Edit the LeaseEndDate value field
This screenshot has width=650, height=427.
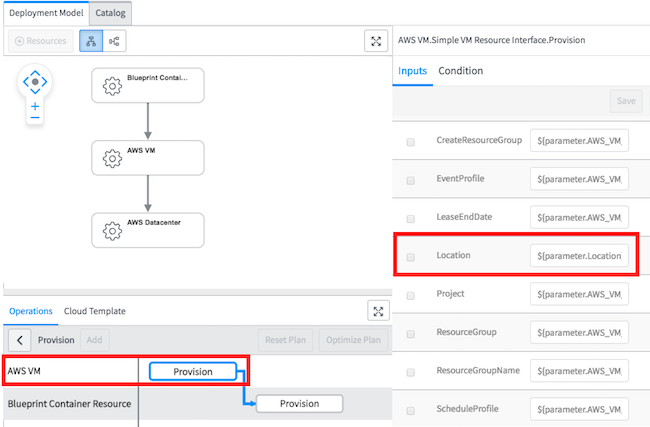coord(579,217)
